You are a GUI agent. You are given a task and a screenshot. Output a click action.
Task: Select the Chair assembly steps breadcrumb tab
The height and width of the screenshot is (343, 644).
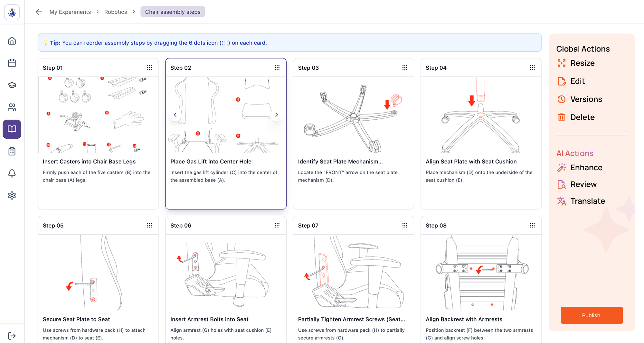[x=173, y=12]
